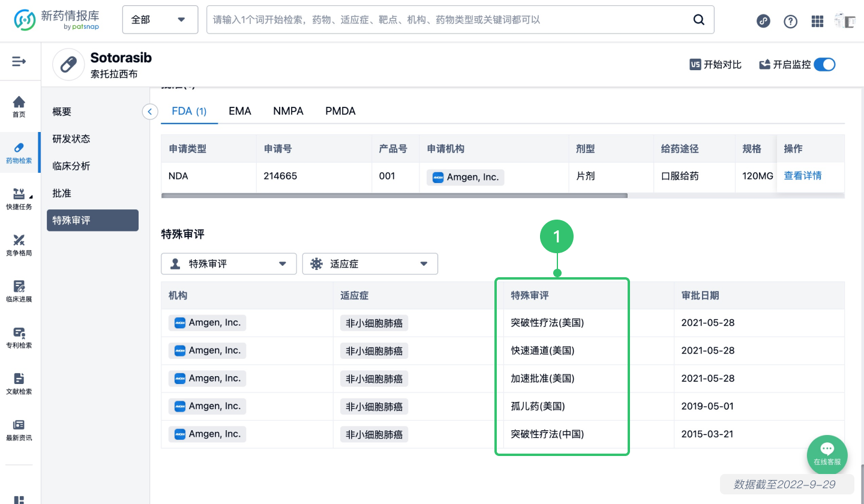This screenshot has width=864, height=504.
Task: Click the 审批日期 column header
Action: (x=700, y=295)
